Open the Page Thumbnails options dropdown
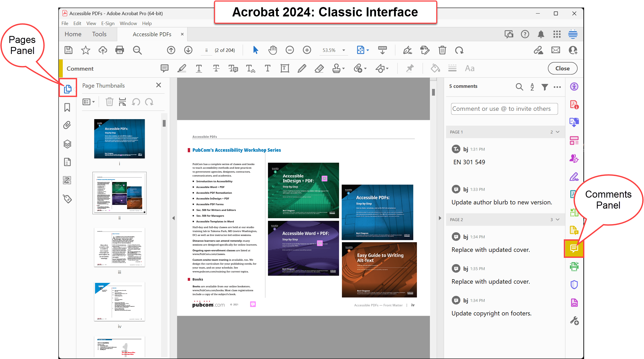This screenshot has height=359, width=644. click(x=89, y=102)
